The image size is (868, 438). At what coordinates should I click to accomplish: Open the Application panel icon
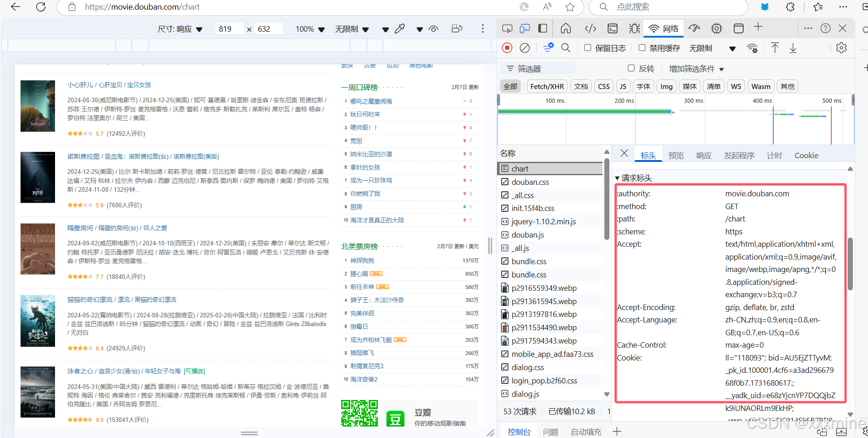pos(739,28)
